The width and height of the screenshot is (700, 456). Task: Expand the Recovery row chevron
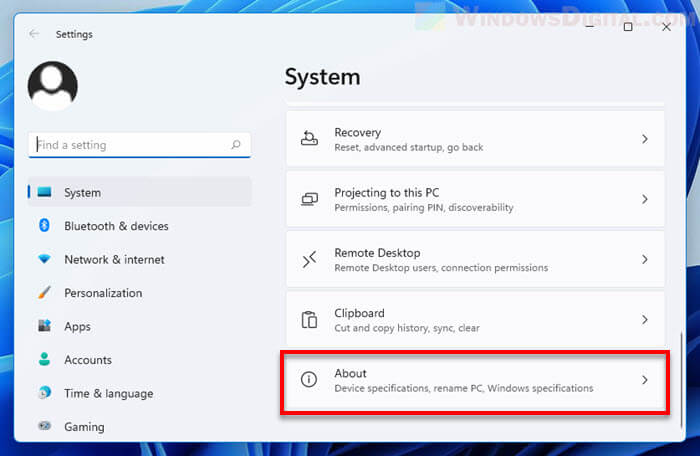point(645,139)
